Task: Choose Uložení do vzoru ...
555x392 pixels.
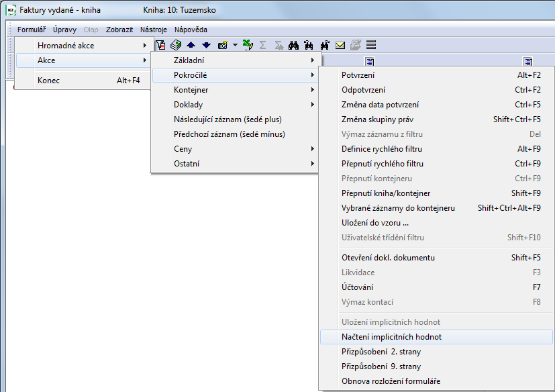Action: pyautogui.click(x=436, y=223)
